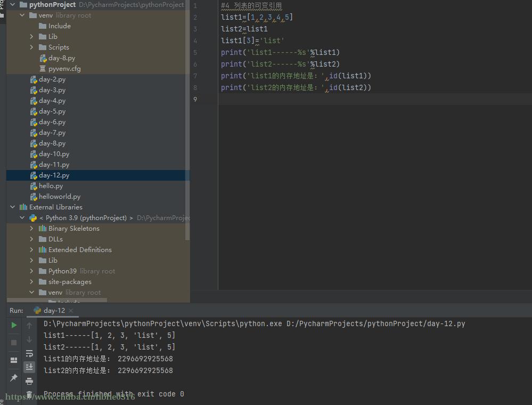The height and width of the screenshot is (405, 532).
Task: Select the Include folder
Action: [x=59, y=26]
